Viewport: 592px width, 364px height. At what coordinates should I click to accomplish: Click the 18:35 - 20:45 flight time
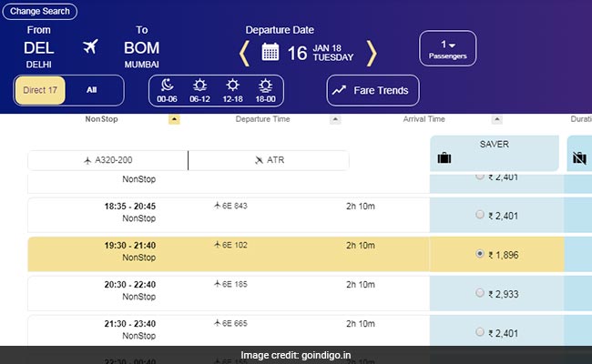click(x=130, y=207)
